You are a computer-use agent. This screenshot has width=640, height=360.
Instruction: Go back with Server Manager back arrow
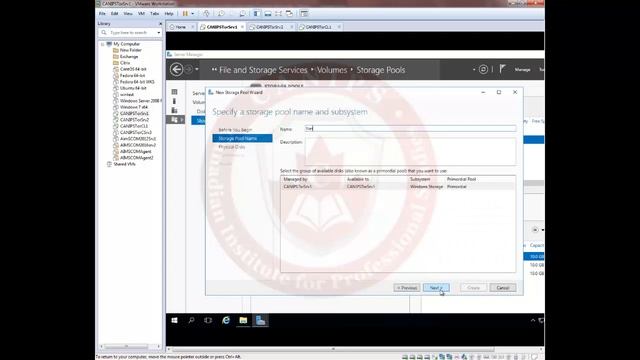point(176,69)
